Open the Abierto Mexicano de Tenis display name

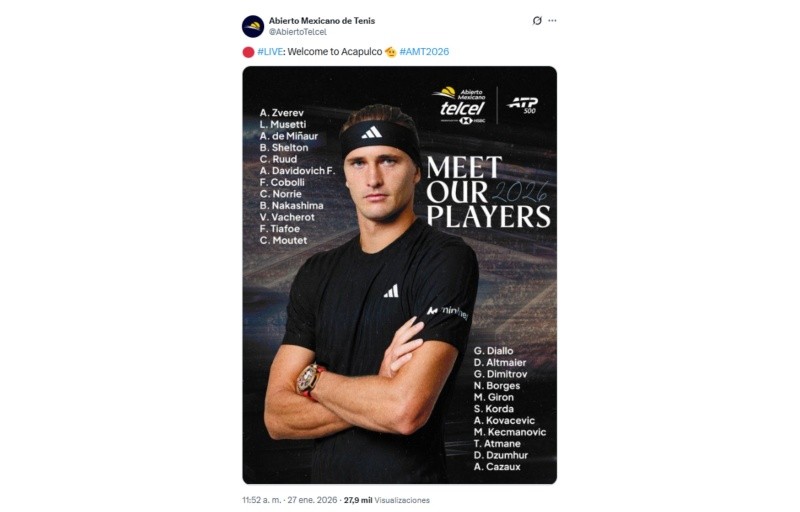point(322,20)
